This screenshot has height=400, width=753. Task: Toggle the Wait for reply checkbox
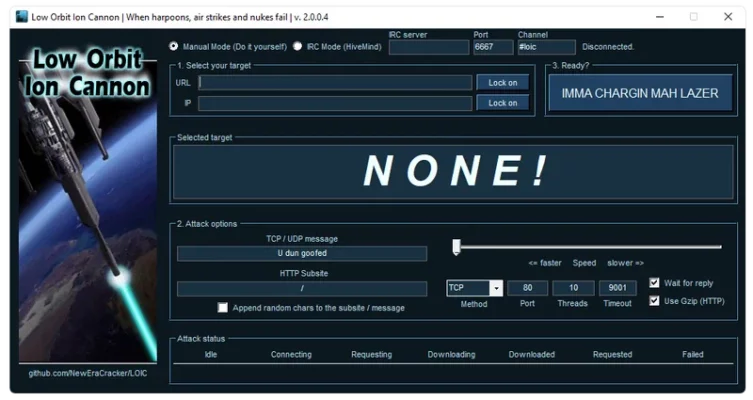(x=654, y=283)
